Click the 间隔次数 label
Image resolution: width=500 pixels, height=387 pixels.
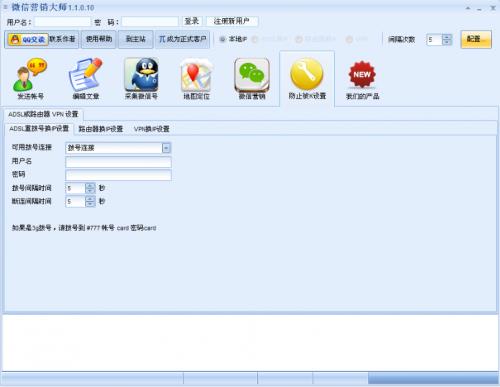pos(401,39)
